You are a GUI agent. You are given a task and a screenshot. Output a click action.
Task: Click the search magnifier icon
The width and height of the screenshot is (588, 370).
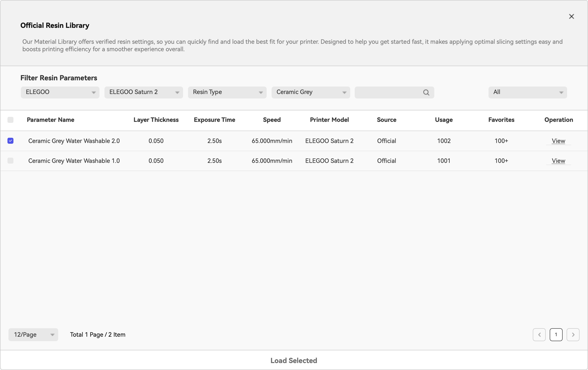[426, 92]
